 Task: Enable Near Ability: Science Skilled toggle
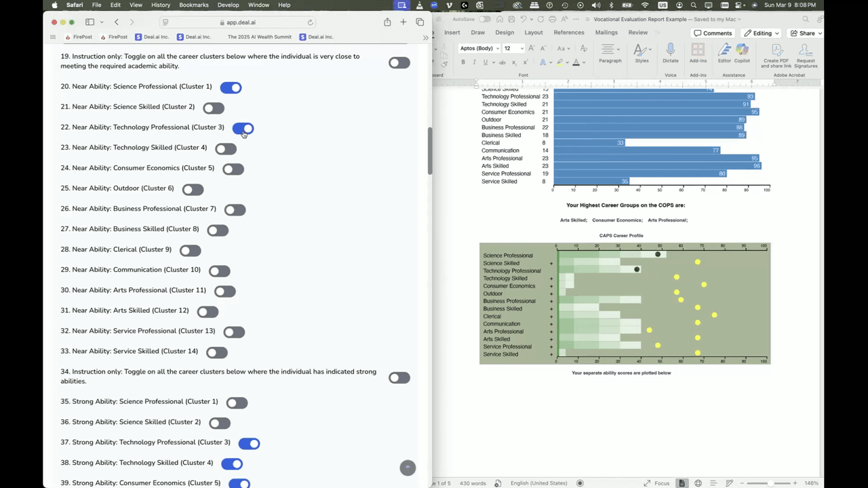pyautogui.click(x=214, y=108)
